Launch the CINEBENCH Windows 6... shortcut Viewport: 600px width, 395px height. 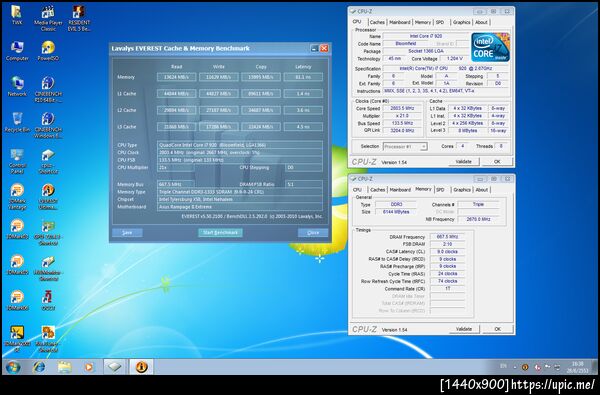[48, 125]
